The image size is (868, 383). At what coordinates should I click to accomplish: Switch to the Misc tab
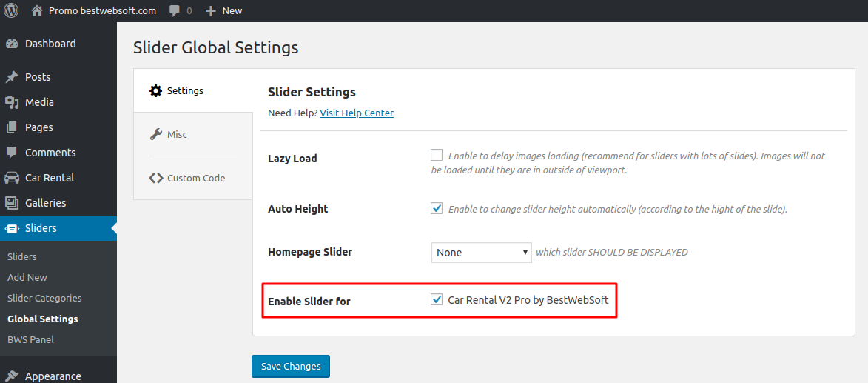tap(192, 134)
